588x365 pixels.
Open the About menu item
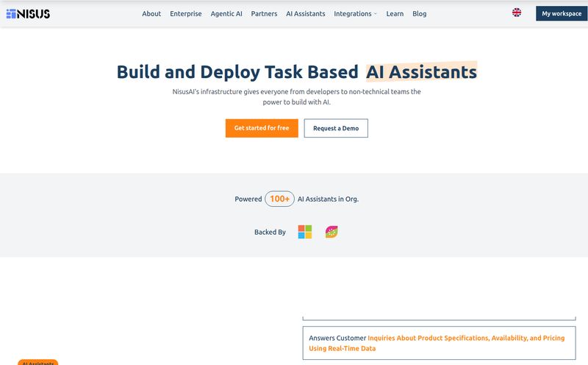(x=151, y=13)
